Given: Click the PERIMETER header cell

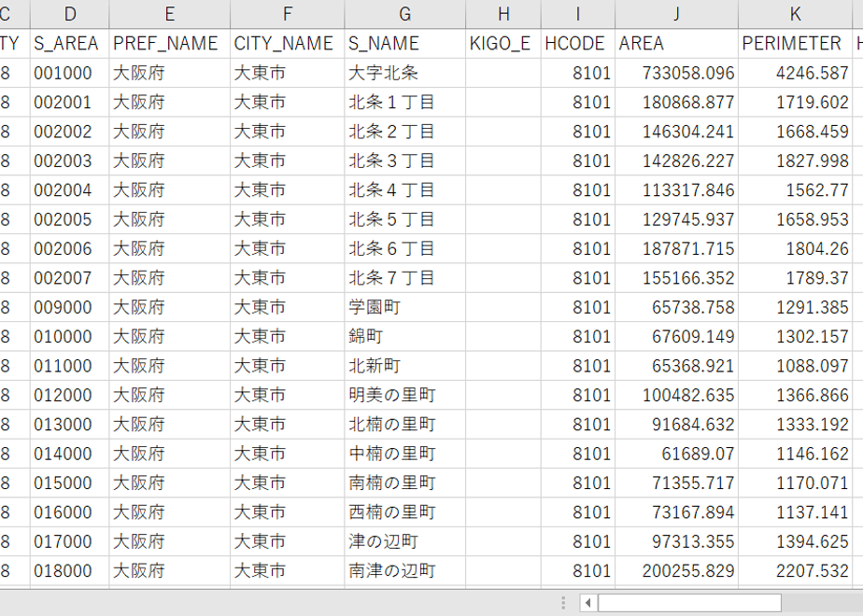Looking at the screenshot, I should (796, 44).
